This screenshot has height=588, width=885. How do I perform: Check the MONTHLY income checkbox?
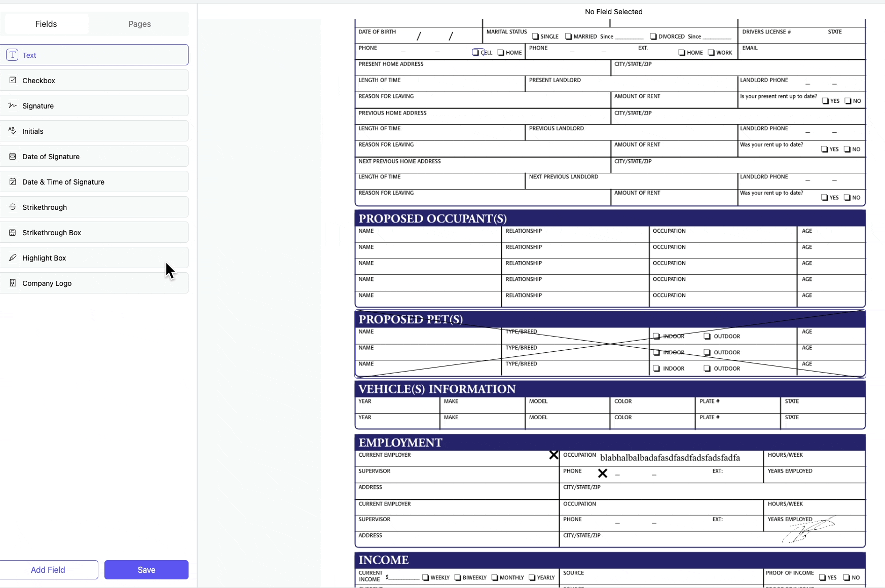(x=495, y=577)
